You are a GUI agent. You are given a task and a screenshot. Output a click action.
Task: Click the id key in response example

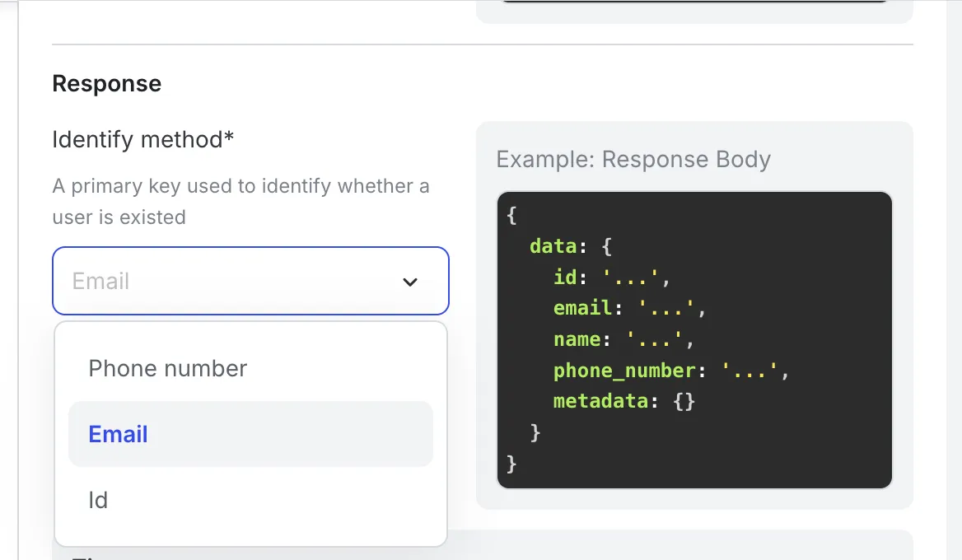(x=565, y=277)
